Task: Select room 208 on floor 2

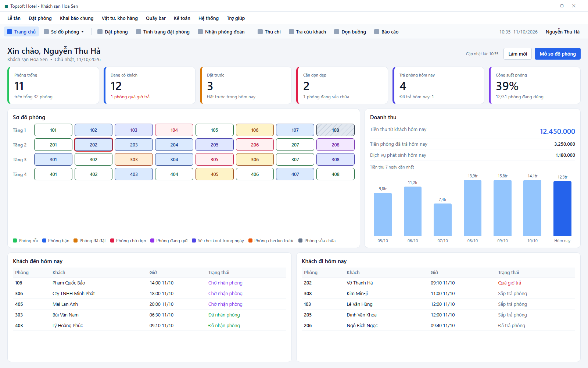Action: 336,145
